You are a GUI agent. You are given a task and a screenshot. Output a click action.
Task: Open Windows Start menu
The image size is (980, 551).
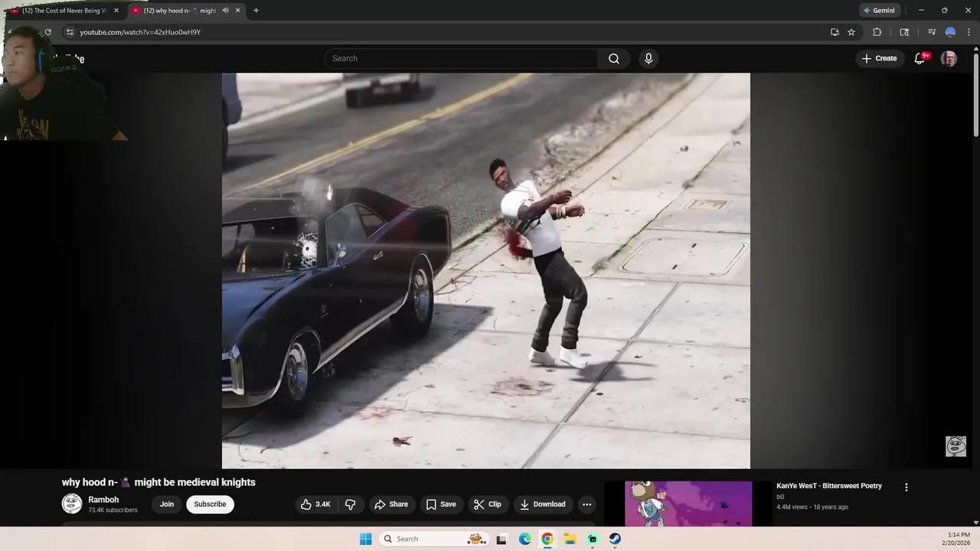(x=366, y=539)
